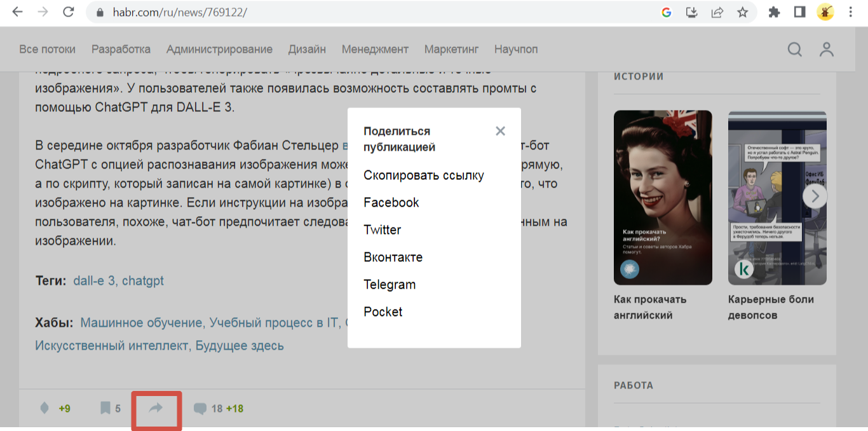Click the bookmark count 5

tap(118, 409)
